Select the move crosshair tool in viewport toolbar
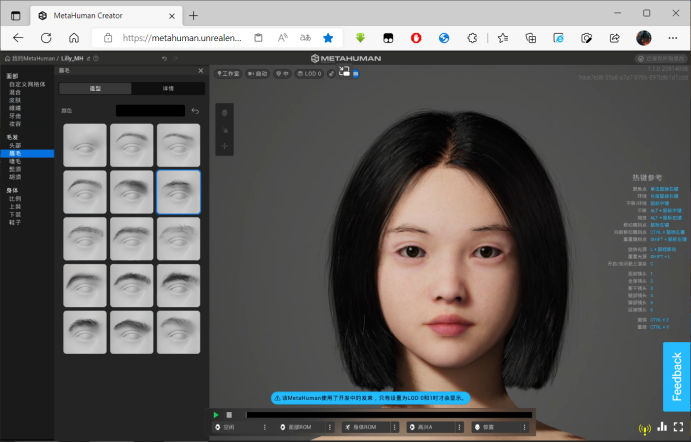This screenshot has width=691, height=443. tap(224, 146)
